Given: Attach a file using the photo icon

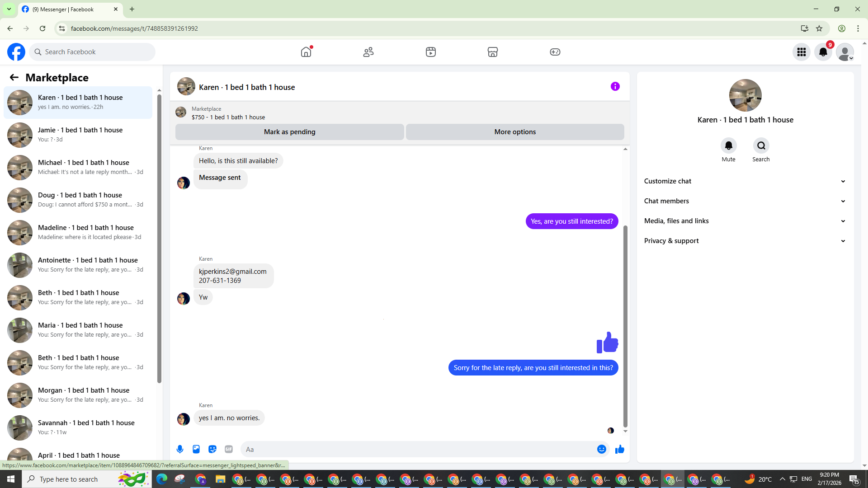Looking at the screenshot, I should tap(196, 449).
